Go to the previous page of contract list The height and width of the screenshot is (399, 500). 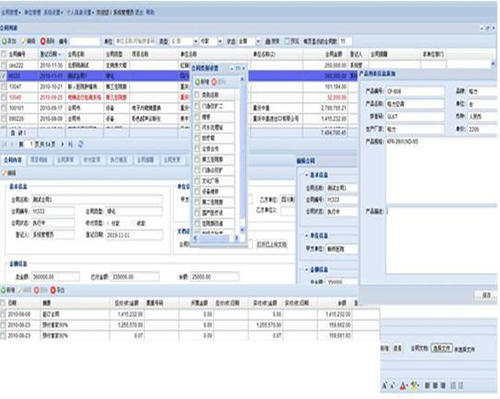click(x=12, y=144)
